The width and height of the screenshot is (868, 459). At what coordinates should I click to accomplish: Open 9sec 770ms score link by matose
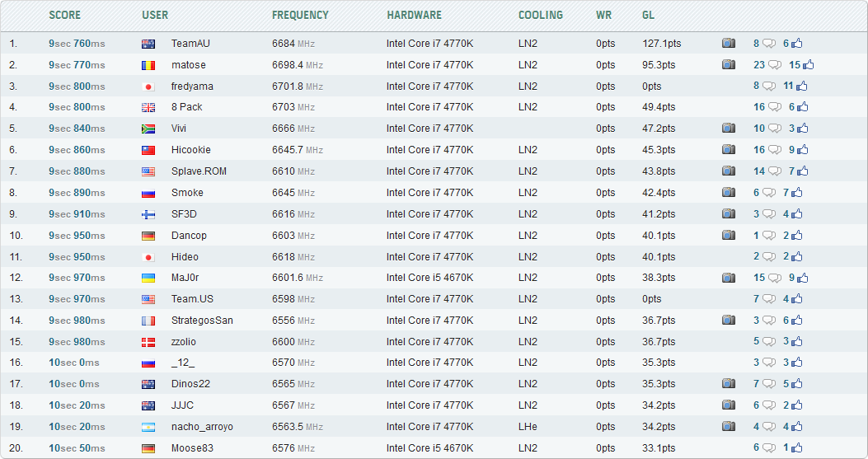77,65
